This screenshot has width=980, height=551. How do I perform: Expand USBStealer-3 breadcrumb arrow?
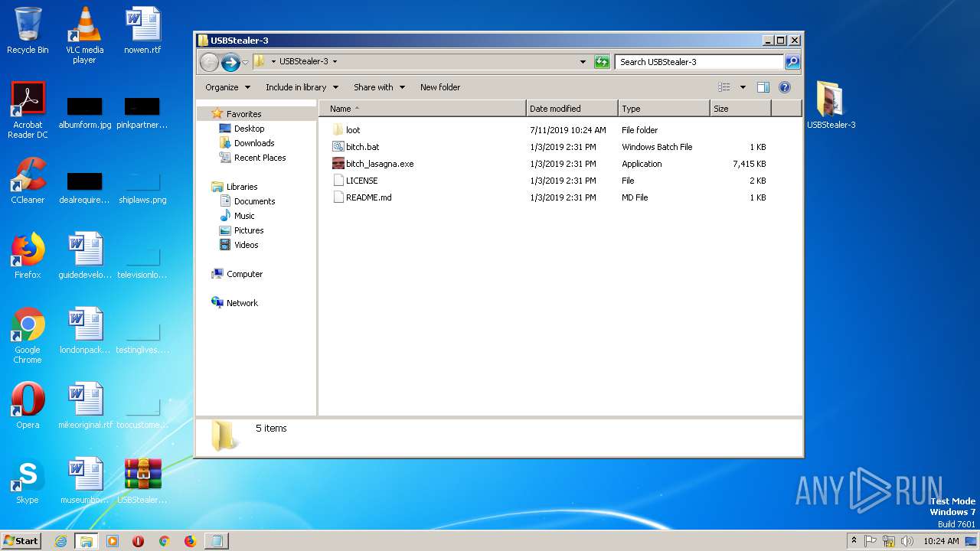[x=335, y=62]
